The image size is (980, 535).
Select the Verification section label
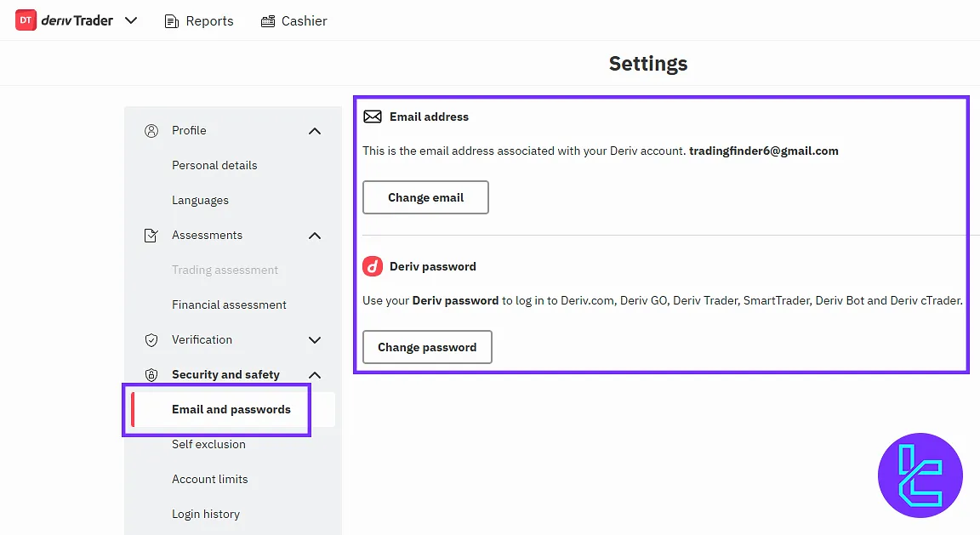click(x=202, y=339)
